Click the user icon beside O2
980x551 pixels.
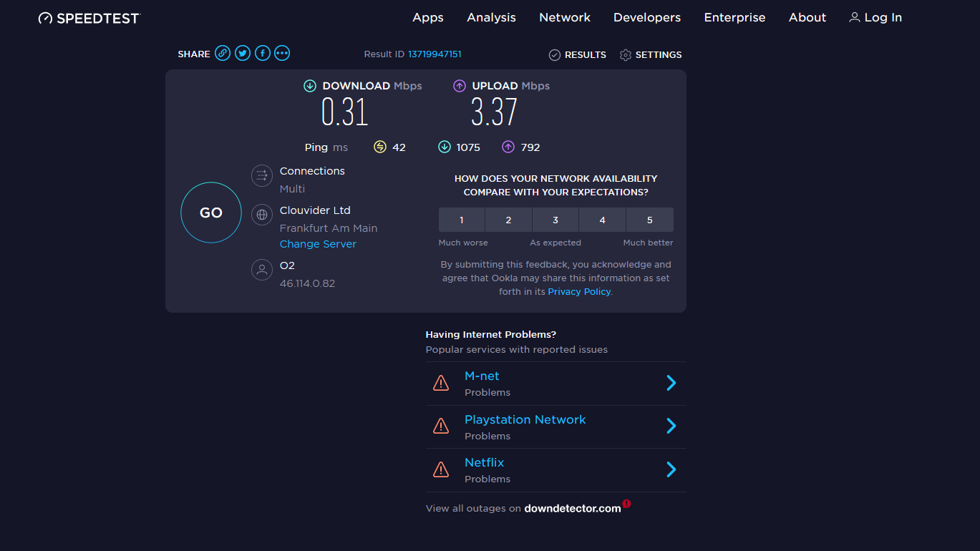point(262,270)
